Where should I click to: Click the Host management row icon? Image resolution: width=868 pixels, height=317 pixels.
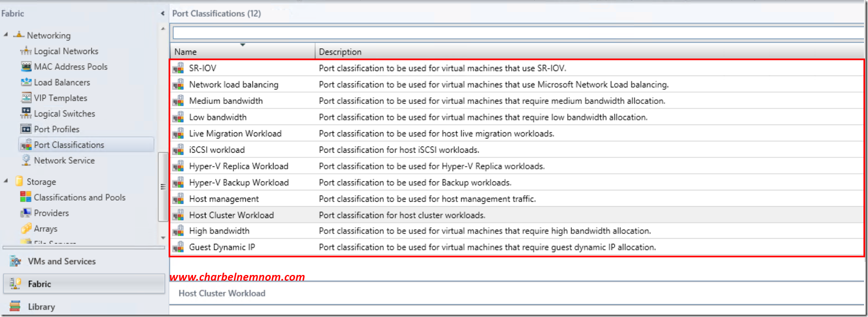pos(179,199)
